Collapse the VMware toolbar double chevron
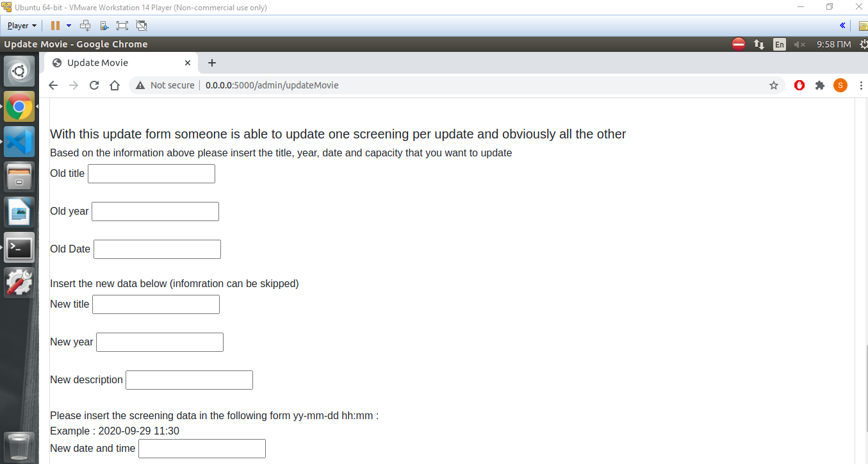 coord(842,26)
